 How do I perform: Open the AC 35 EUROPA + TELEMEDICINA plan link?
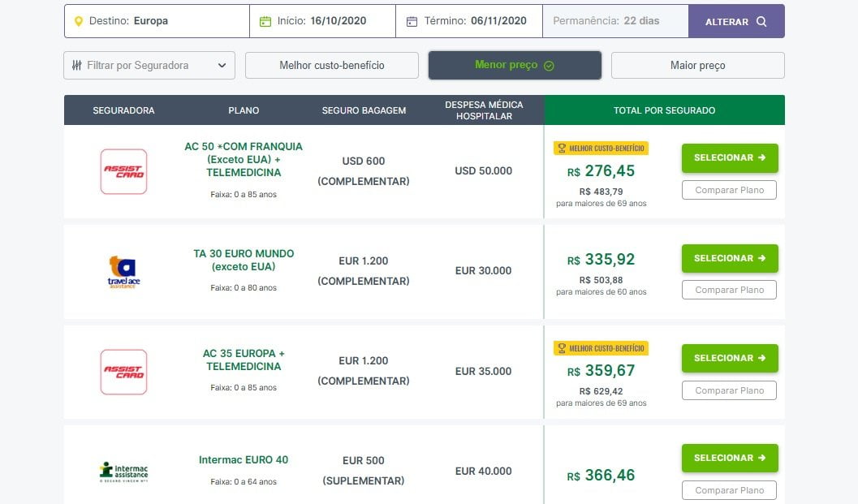244,360
